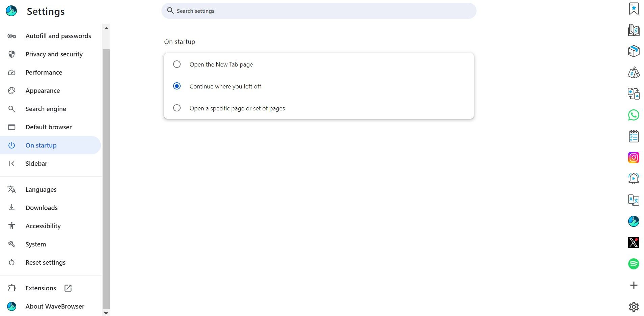This screenshot has width=644, height=316.
Task: Click the checklist notes sidebar icon
Action: pyautogui.click(x=634, y=136)
